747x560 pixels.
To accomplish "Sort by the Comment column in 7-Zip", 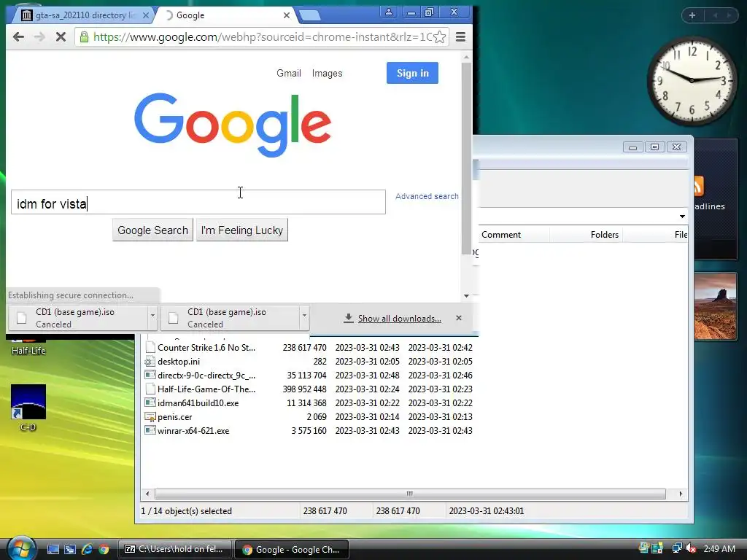I will pos(514,235).
